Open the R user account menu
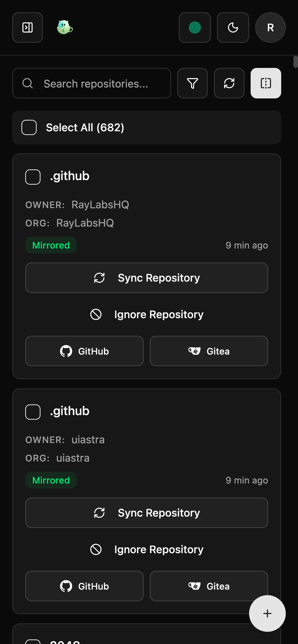Viewport: 298px width, 644px height. [x=270, y=28]
